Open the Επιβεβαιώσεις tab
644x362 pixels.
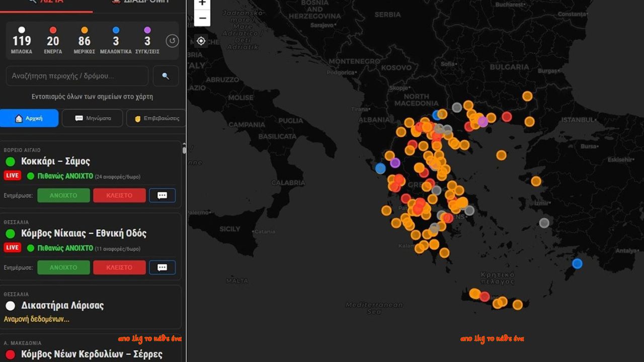[156, 118]
